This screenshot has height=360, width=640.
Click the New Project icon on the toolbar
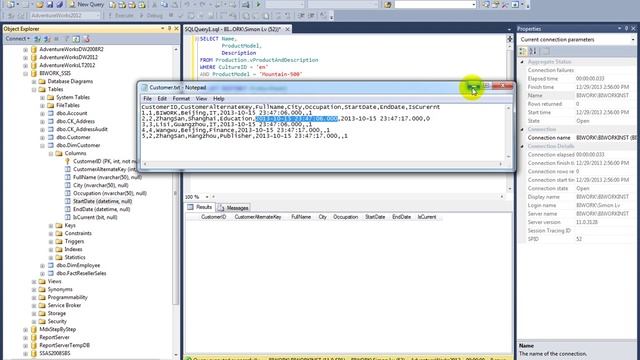[10, 4]
